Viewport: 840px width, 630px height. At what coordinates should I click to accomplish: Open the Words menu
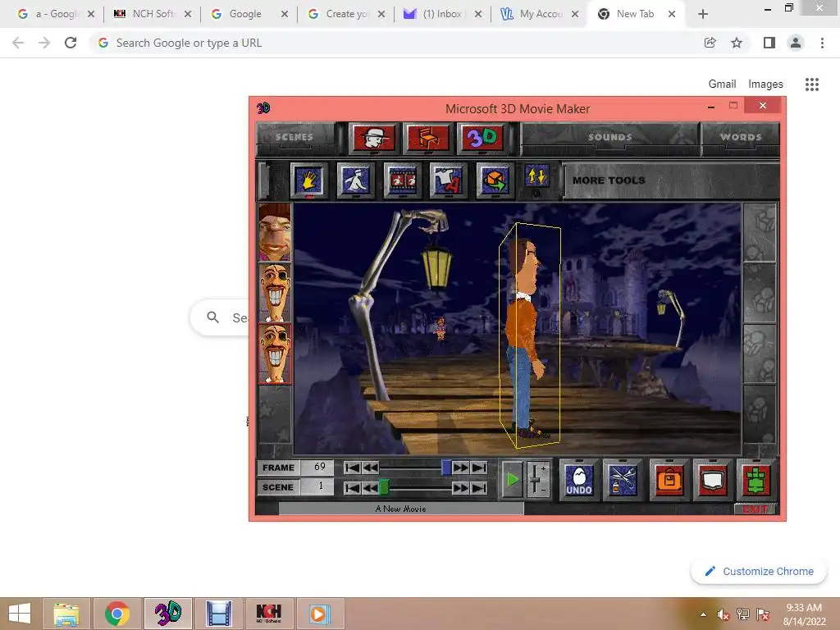[x=741, y=137]
